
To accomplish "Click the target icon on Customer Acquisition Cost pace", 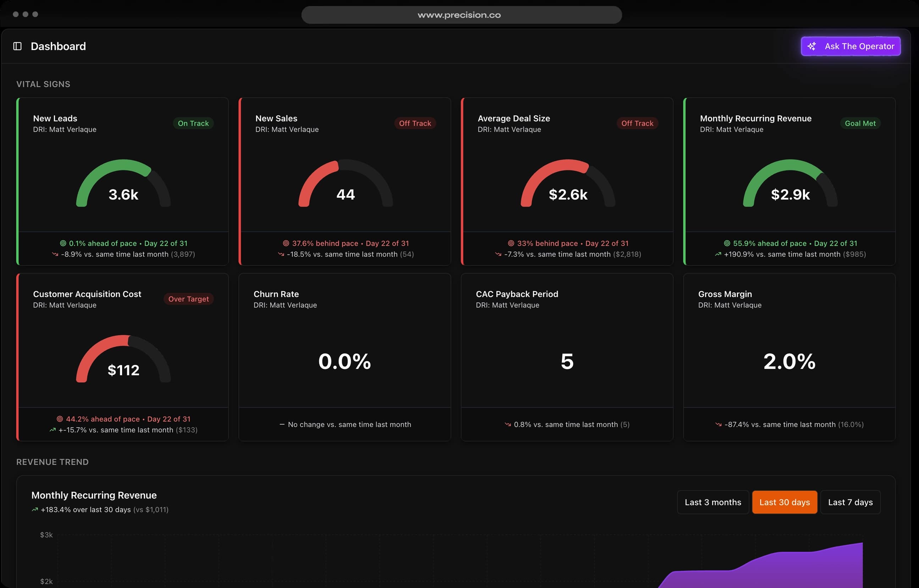I will pos(60,419).
